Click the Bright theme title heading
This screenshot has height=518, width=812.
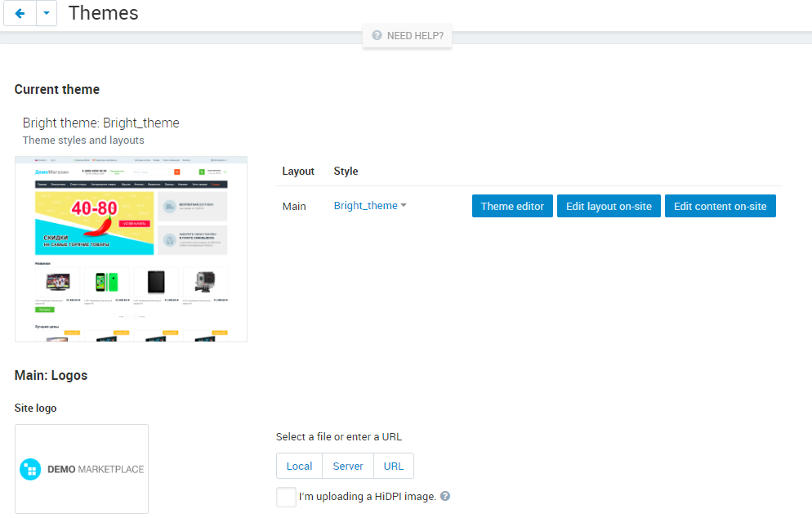click(x=101, y=123)
